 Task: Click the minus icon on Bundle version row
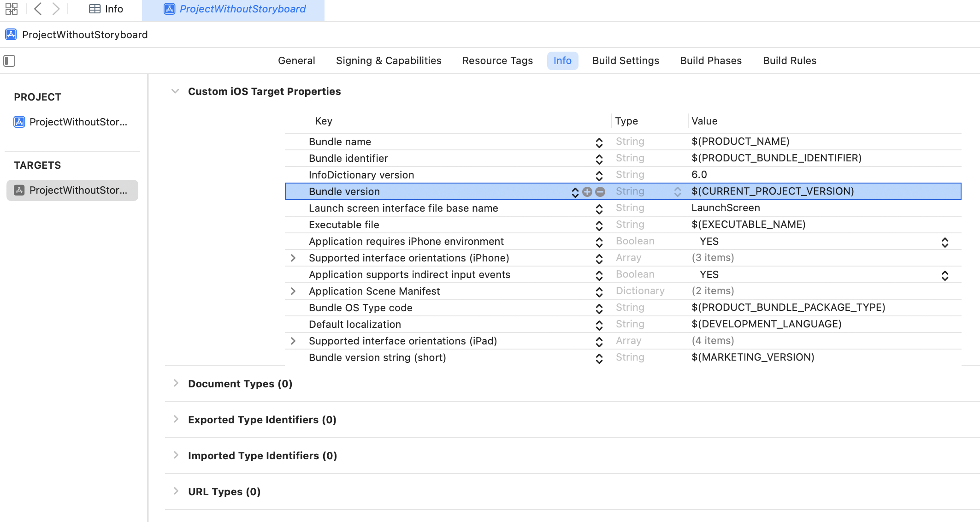(600, 192)
